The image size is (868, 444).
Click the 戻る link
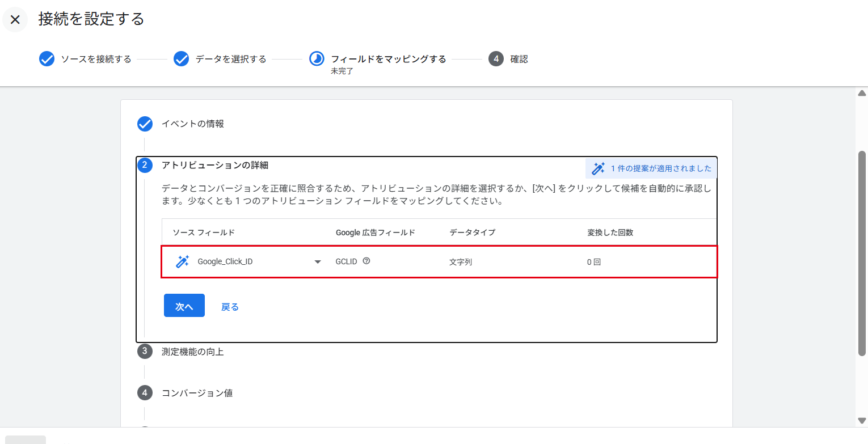[x=230, y=307]
